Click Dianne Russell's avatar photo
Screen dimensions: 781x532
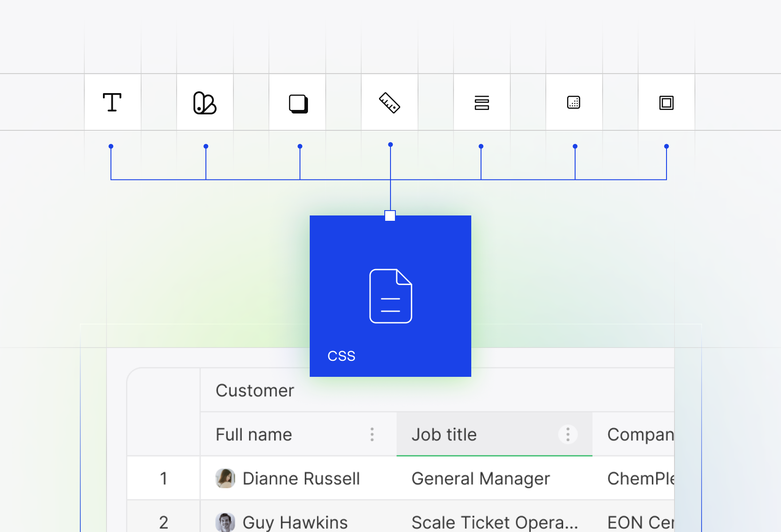tap(225, 478)
